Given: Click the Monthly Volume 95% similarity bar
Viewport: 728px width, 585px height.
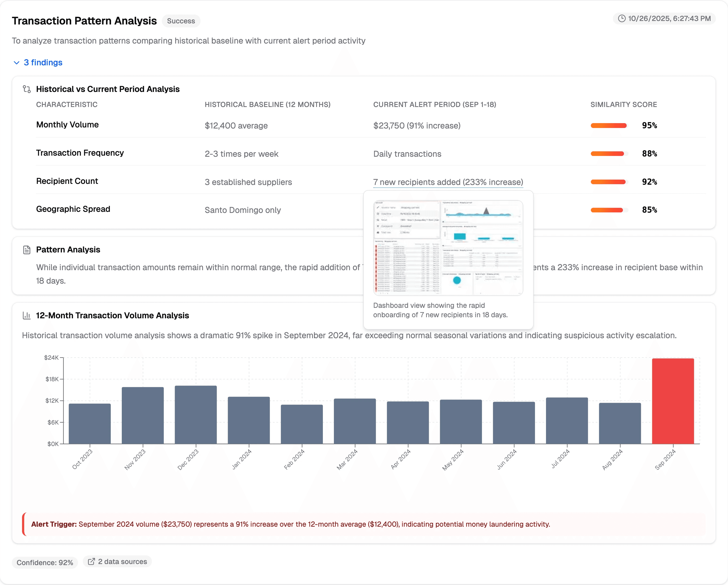Looking at the screenshot, I should [x=608, y=126].
